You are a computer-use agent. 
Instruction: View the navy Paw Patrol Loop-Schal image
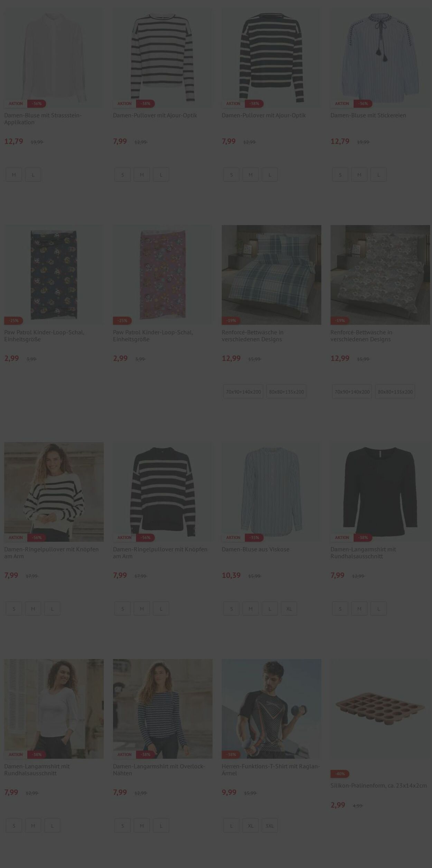[54, 275]
